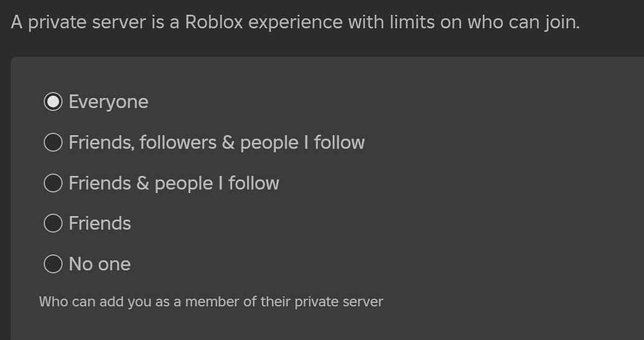Select the Friends-only radio circle
The image size is (644, 340).
54,223
